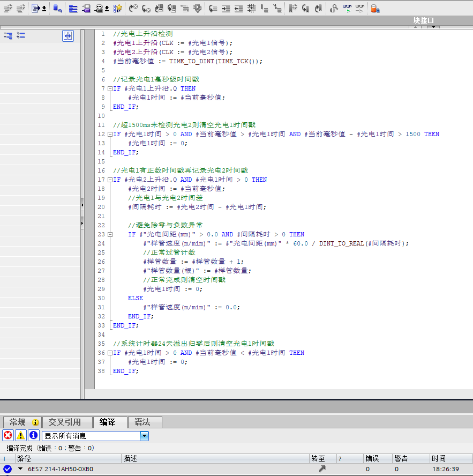Image resolution: width=473 pixels, height=476 pixels.
Task: Collapse the 6ES7 214-1AH50-0XB0 compile row
Action: click(20, 468)
